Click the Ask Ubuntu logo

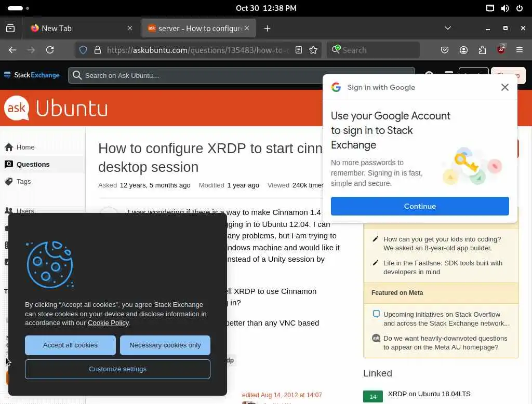pos(56,108)
